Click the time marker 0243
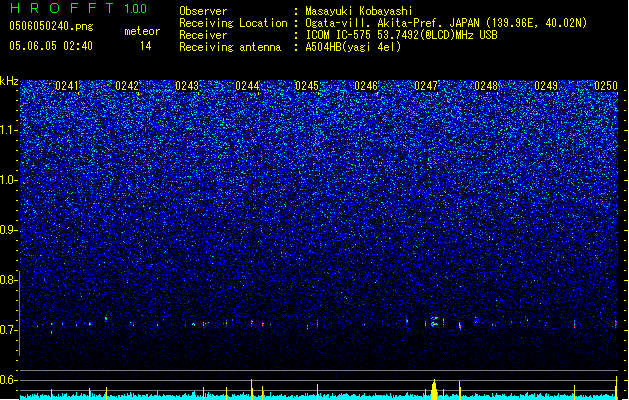This screenshot has height=400, width=629. point(187,86)
